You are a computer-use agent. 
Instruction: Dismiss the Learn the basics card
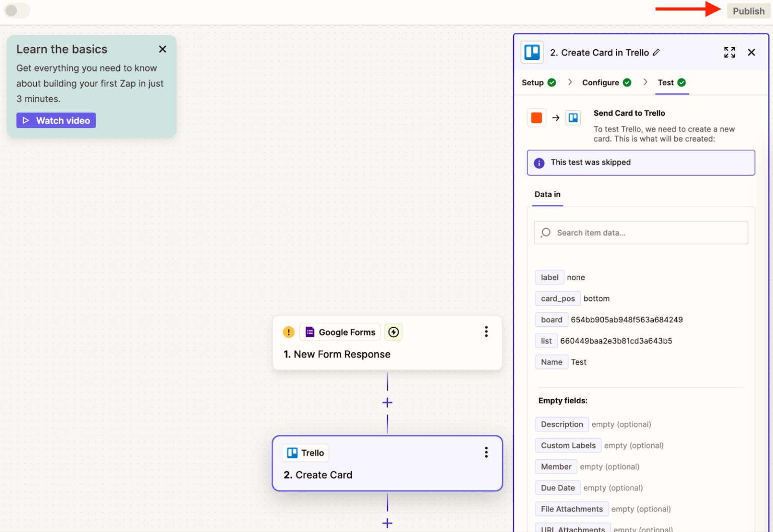tap(162, 49)
